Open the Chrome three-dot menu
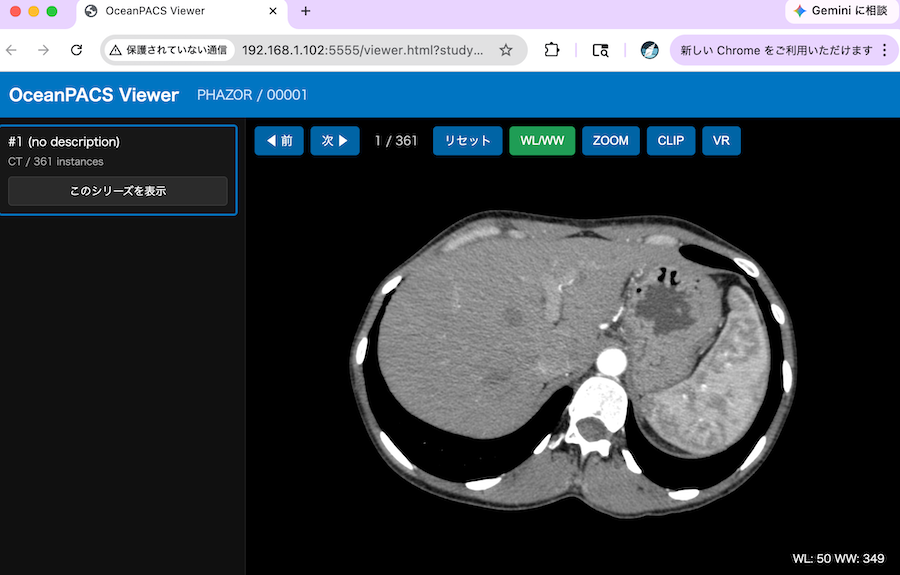 pyautogui.click(x=885, y=50)
